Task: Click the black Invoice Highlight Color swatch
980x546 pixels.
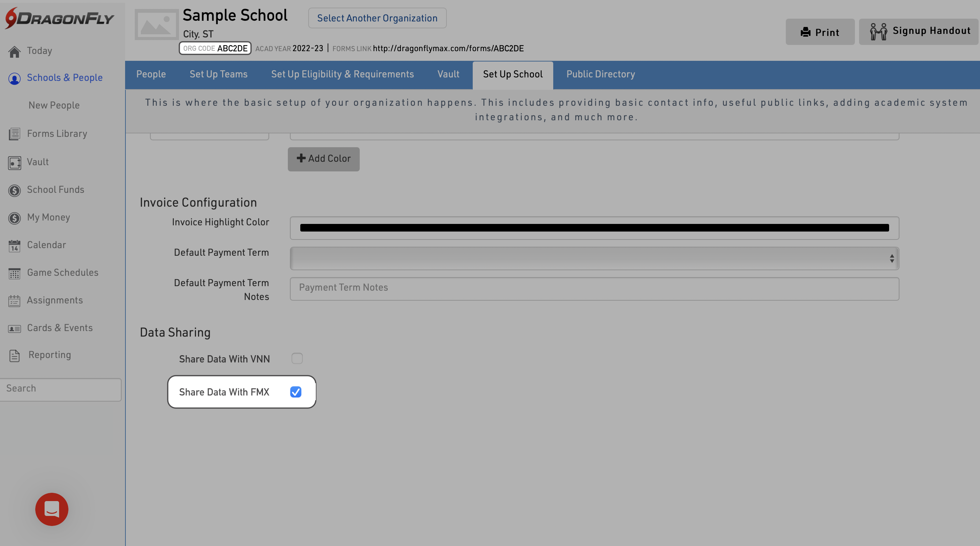Action: [594, 227]
